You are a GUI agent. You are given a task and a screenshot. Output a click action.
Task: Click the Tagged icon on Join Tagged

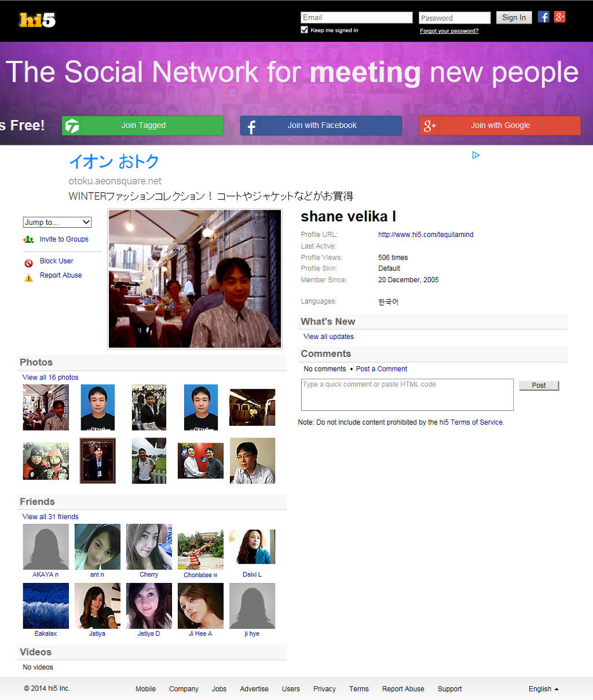[72, 126]
